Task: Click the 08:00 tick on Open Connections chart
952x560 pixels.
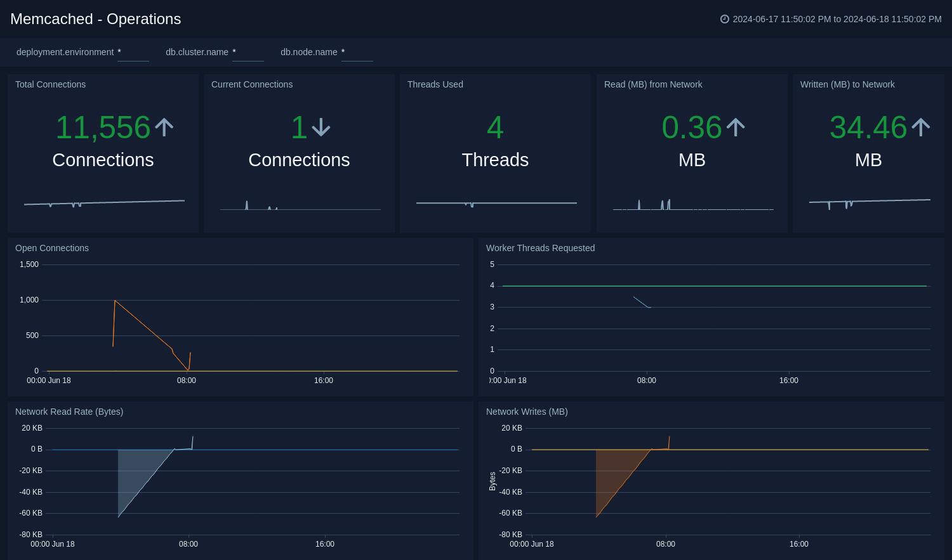Action: click(187, 381)
